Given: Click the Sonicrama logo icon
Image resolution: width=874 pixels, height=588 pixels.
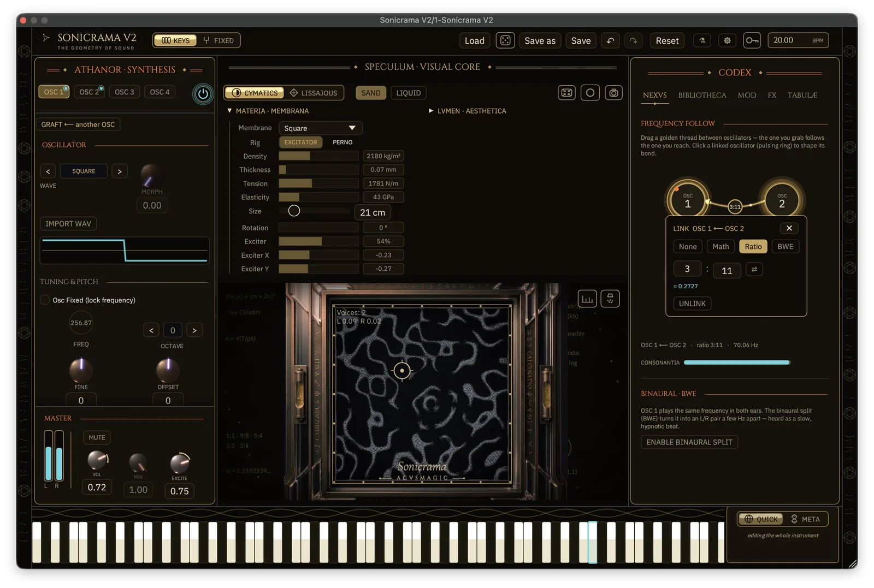Looking at the screenshot, I should (46, 38).
